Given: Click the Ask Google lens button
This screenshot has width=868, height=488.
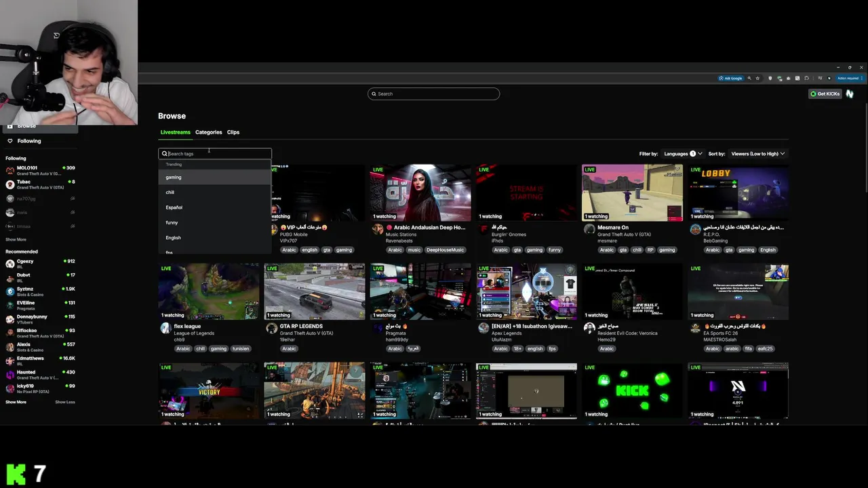Looking at the screenshot, I should click(x=730, y=78).
